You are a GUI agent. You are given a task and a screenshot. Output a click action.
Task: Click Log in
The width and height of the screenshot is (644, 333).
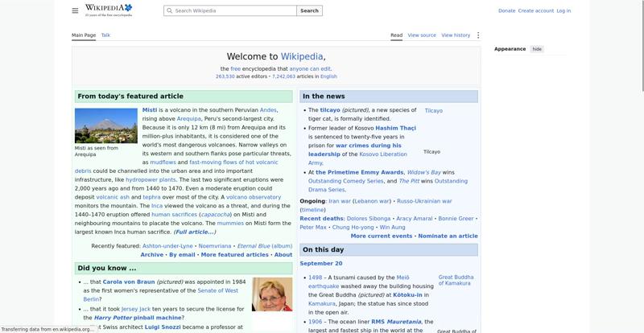[x=563, y=10]
